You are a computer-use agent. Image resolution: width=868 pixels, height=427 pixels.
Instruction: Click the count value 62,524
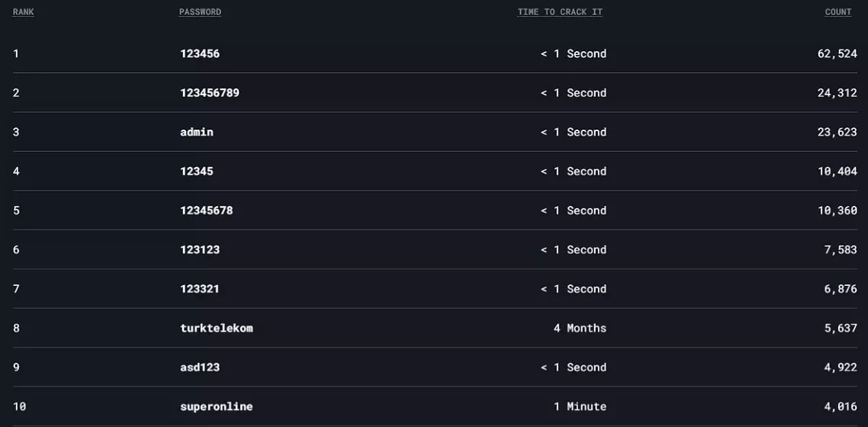837,53
